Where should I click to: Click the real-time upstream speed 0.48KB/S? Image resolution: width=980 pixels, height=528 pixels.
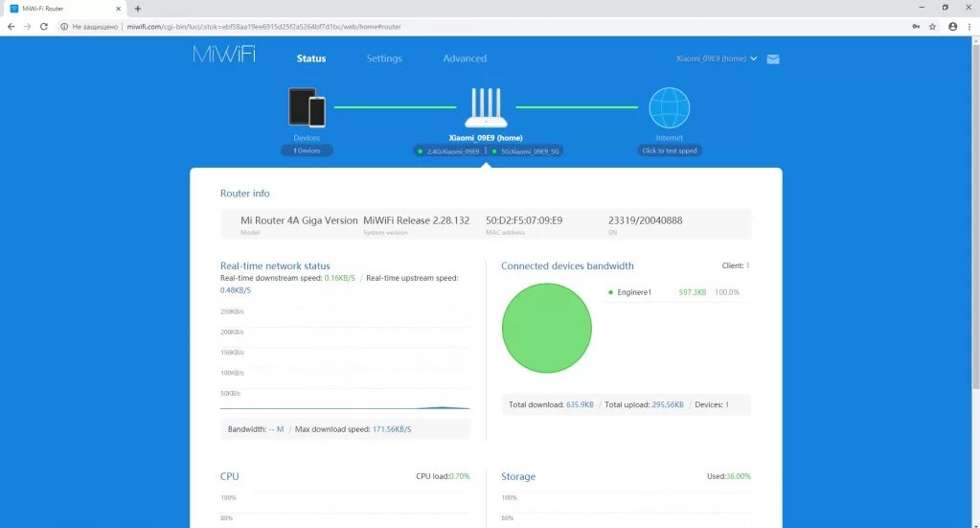coord(236,290)
